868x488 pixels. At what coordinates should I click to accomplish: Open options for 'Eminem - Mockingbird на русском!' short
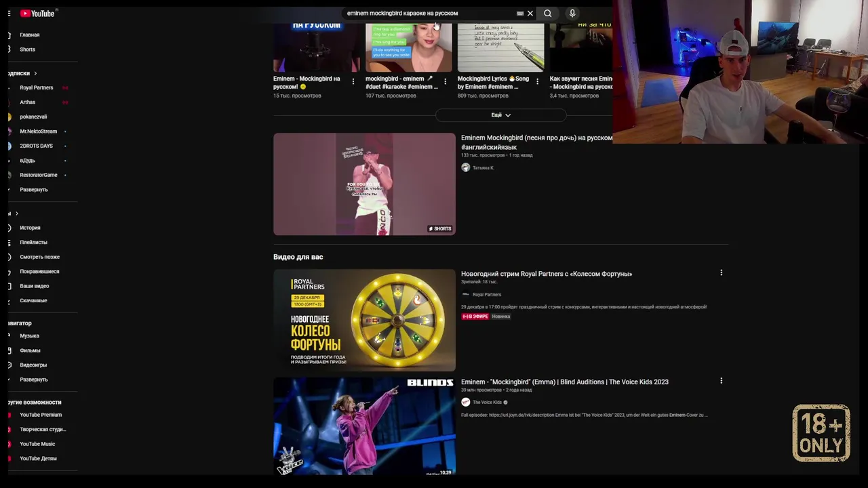[x=353, y=81]
